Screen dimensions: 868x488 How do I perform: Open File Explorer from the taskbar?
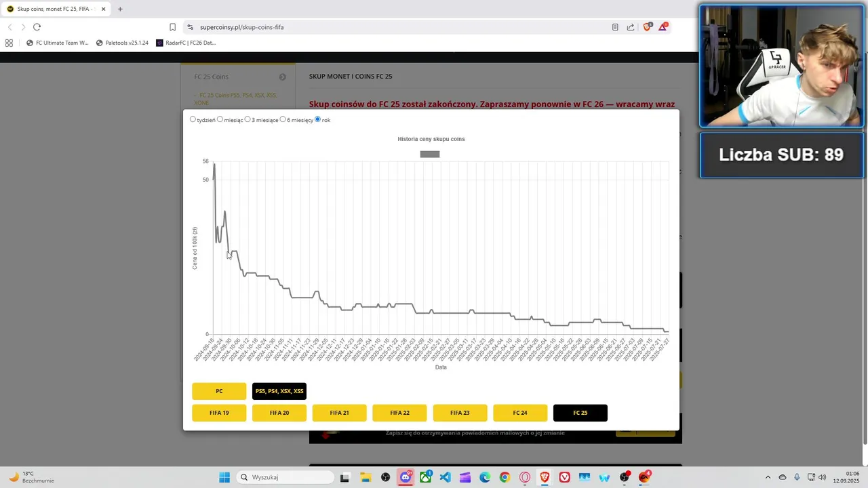[365, 477]
